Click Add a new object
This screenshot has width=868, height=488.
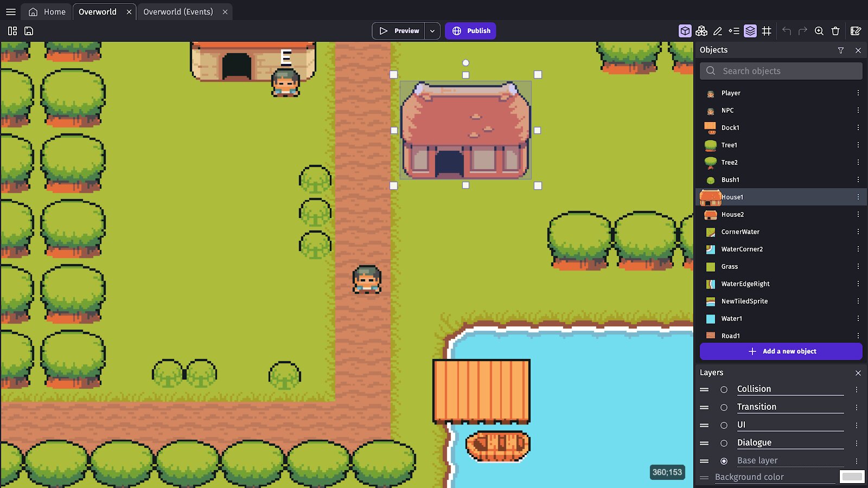781,351
